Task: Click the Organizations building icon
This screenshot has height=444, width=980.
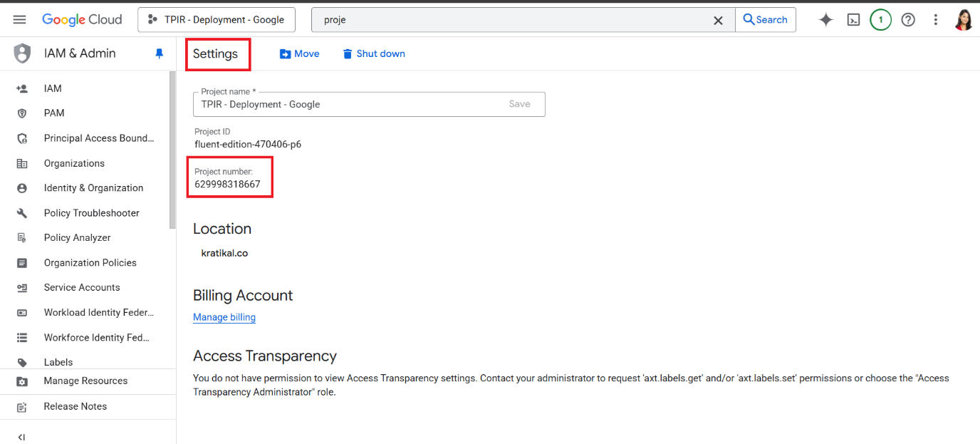Action: tap(22, 163)
